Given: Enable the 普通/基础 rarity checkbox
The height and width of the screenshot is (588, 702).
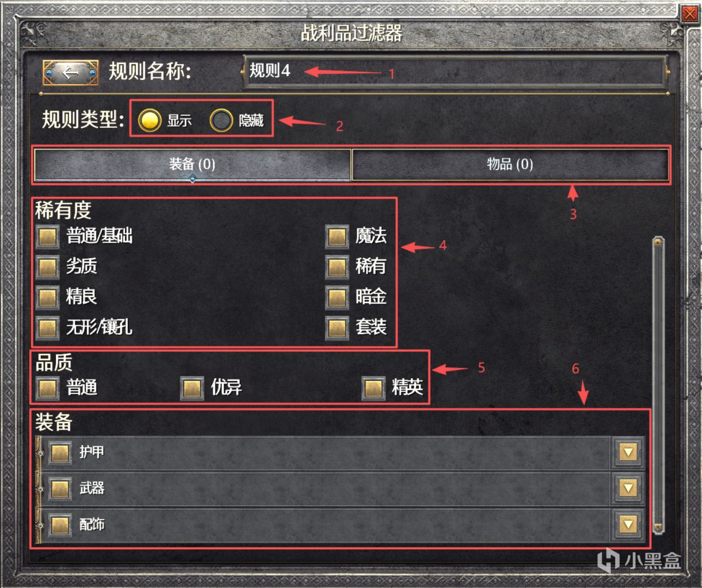Looking at the screenshot, I should click(48, 237).
